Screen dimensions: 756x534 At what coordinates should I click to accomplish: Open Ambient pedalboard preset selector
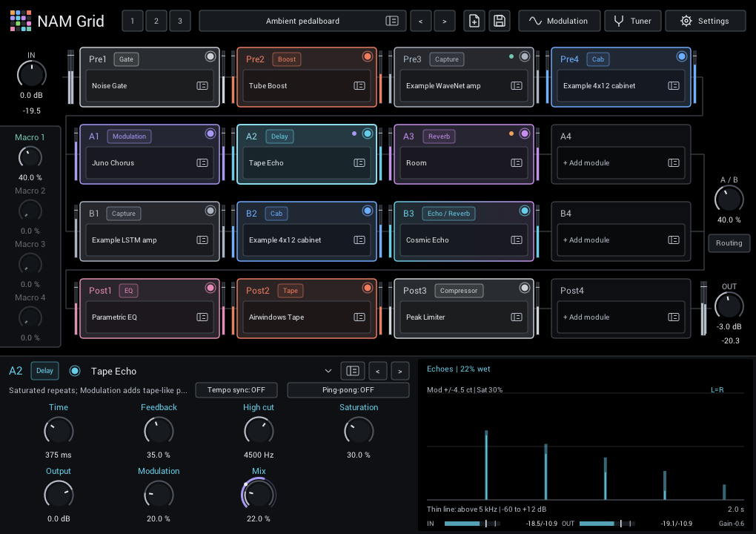point(302,21)
